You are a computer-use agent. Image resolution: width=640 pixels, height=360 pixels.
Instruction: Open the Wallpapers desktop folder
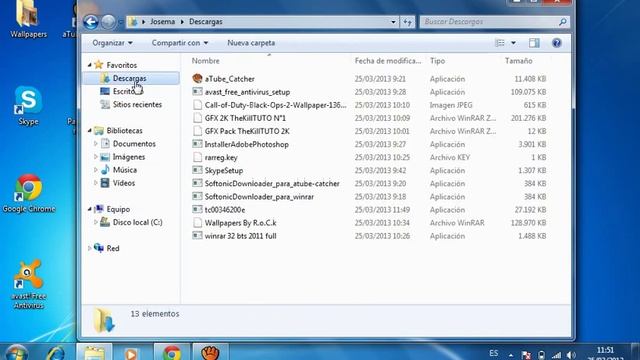pos(28,19)
